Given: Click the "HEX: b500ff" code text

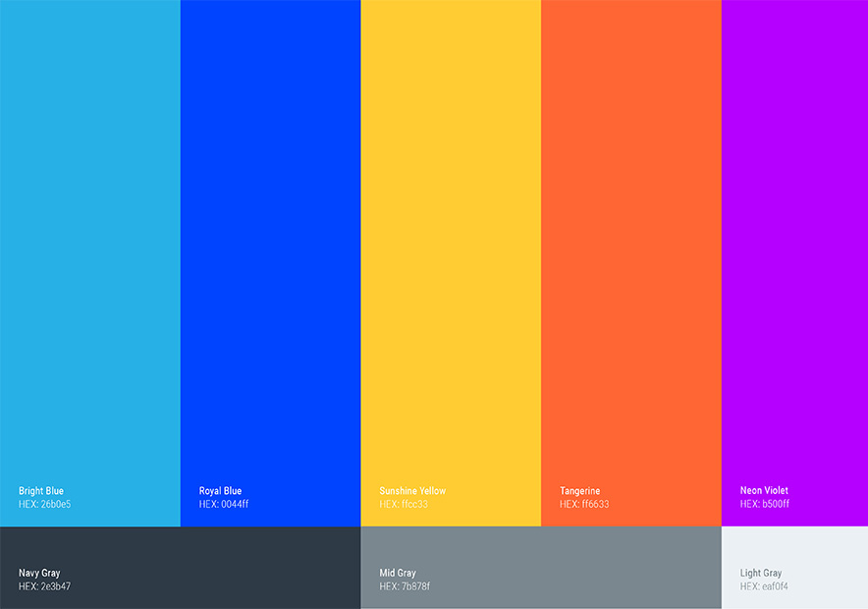Looking at the screenshot, I should (765, 505).
